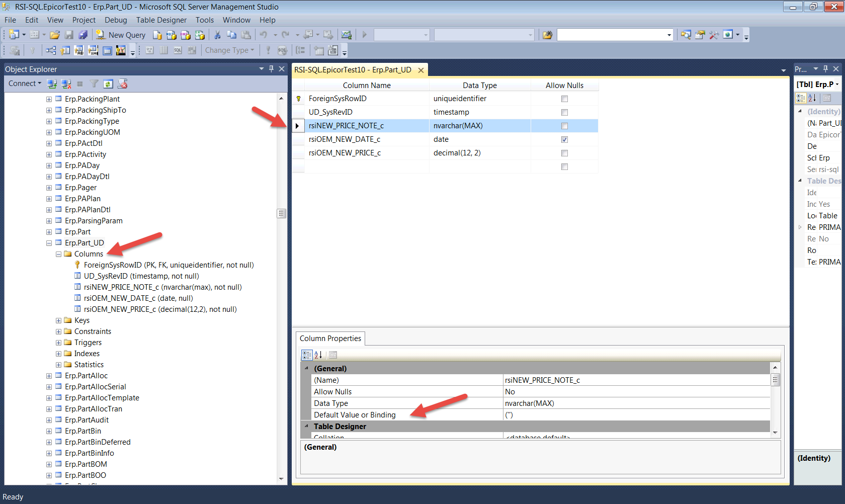Click the Cut scissors icon
Viewport: 845px width, 504px height.
tap(217, 35)
